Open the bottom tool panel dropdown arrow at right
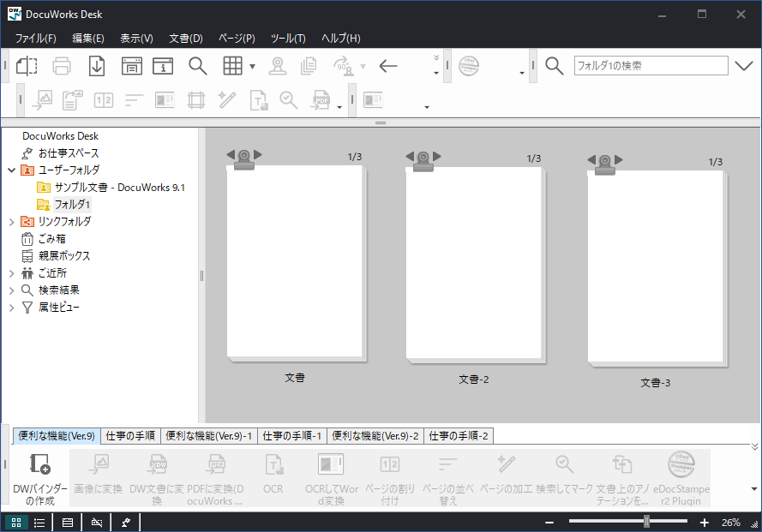This screenshot has width=762, height=532. tap(754, 489)
